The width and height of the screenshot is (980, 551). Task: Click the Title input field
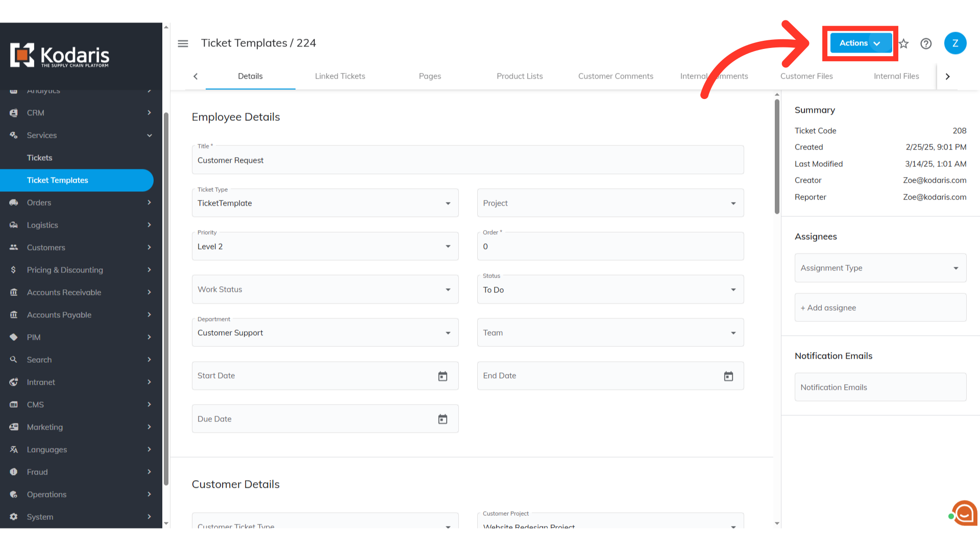pos(467,160)
